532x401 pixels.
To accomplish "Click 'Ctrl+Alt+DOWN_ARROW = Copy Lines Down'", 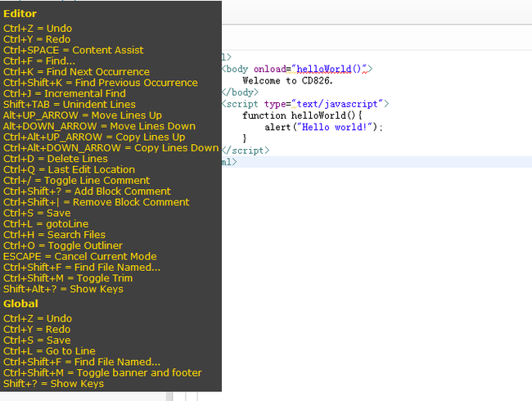I will click(x=111, y=148).
